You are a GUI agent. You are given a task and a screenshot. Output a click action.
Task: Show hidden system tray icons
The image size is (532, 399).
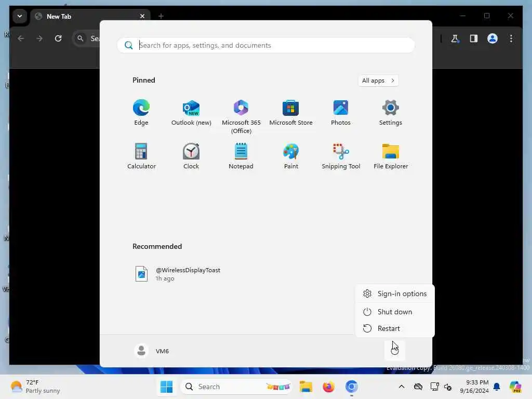pos(402,387)
